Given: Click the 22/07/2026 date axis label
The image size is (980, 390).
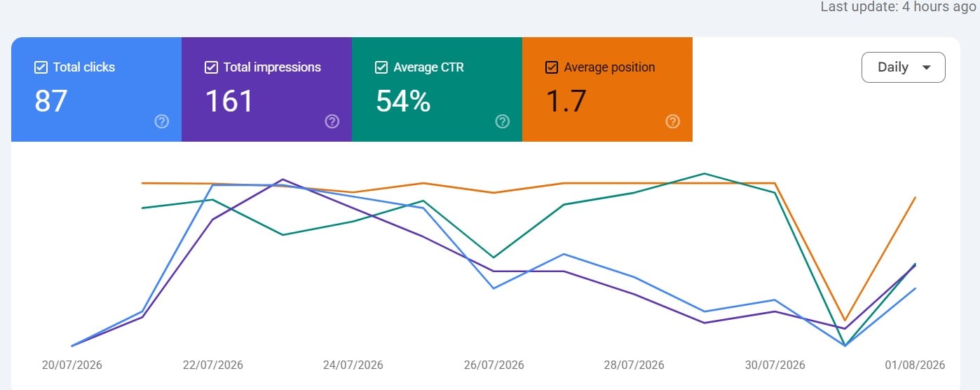Looking at the screenshot, I should pyautogui.click(x=213, y=365).
